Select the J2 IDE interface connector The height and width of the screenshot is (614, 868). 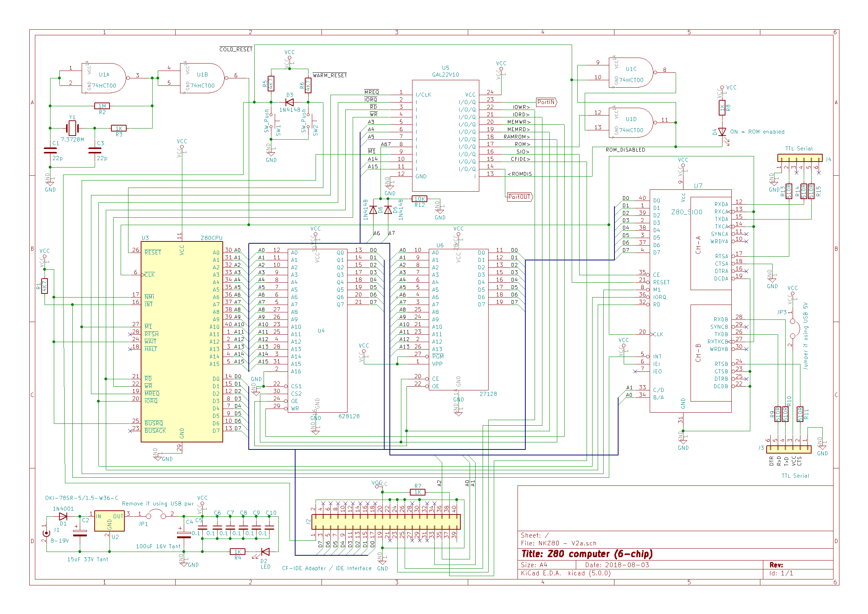(x=386, y=522)
